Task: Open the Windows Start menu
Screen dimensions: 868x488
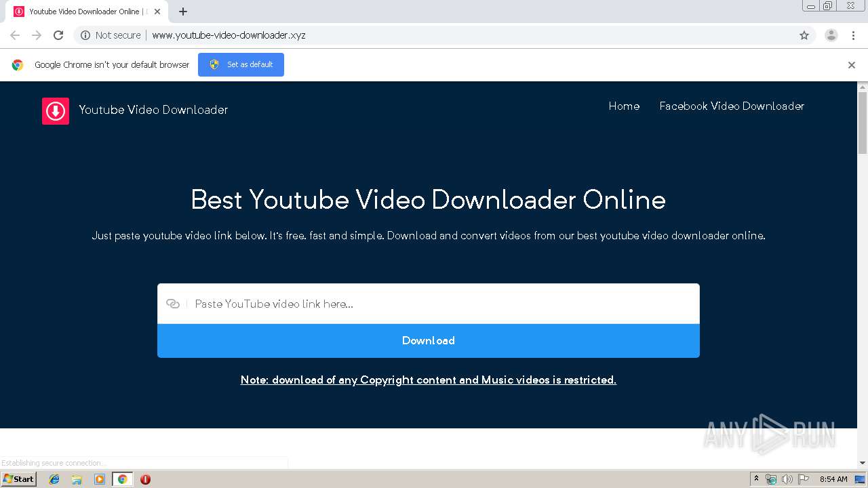Action: click(18, 479)
